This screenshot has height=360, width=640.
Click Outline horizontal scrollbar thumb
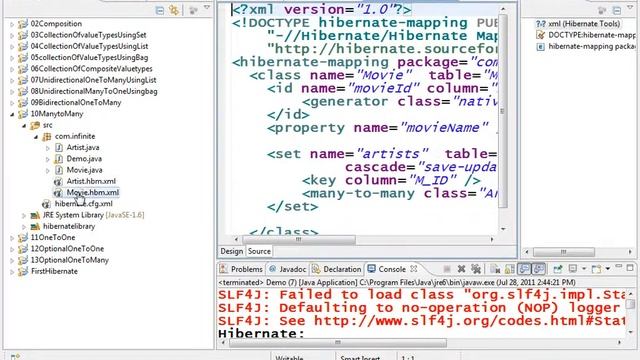[564, 252]
